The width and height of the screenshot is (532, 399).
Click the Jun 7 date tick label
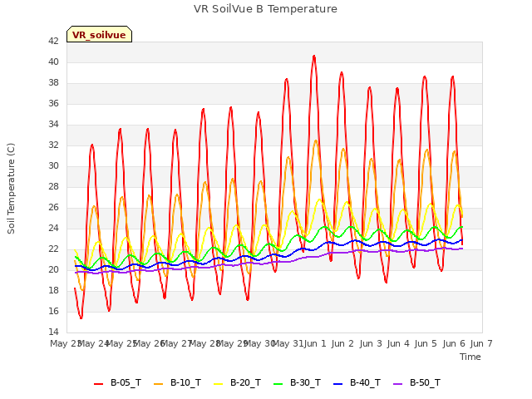click(x=481, y=343)
